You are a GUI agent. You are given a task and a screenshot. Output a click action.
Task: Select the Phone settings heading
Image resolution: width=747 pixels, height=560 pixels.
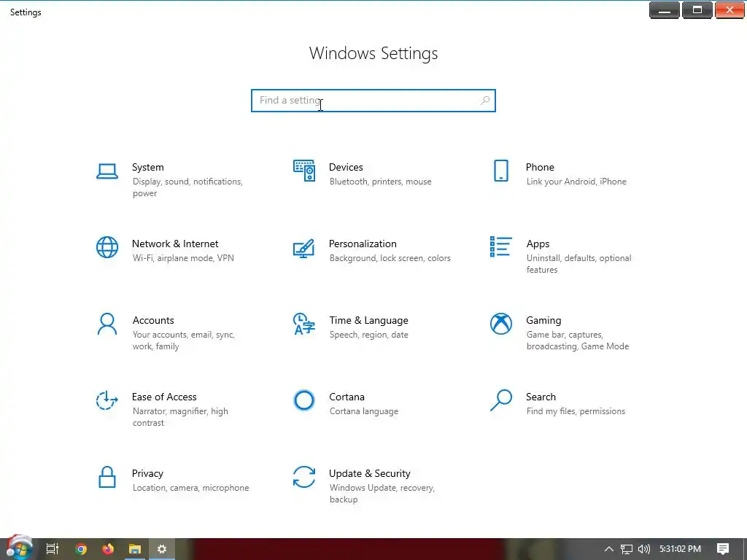point(540,167)
